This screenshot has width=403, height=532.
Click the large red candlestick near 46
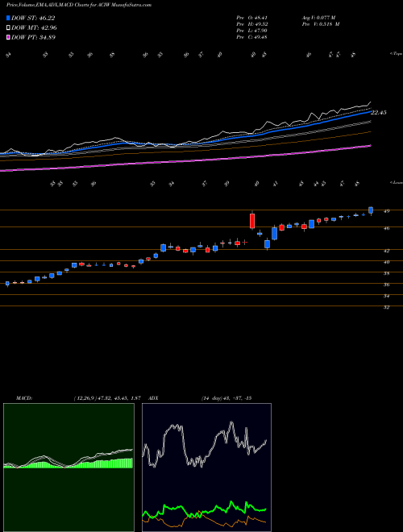tap(252, 221)
